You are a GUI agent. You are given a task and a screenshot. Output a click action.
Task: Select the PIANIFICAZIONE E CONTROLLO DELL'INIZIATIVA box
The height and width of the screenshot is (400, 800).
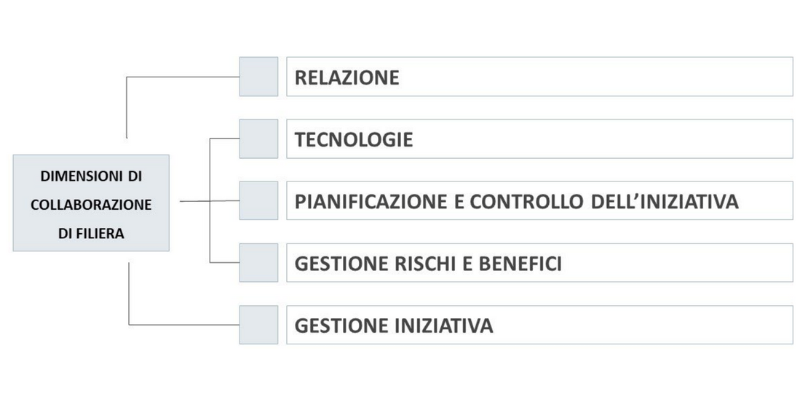[x=540, y=201]
